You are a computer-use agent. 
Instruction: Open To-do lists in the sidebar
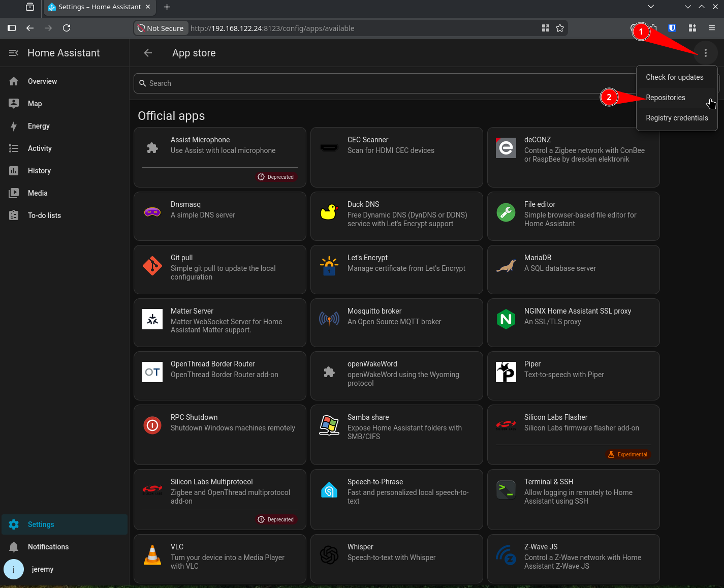click(x=64, y=215)
